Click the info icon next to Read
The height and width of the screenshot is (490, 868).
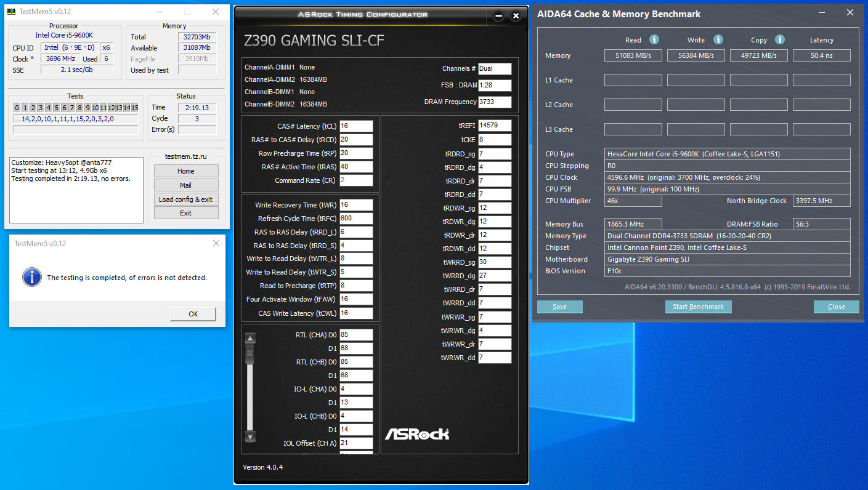point(654,39)
